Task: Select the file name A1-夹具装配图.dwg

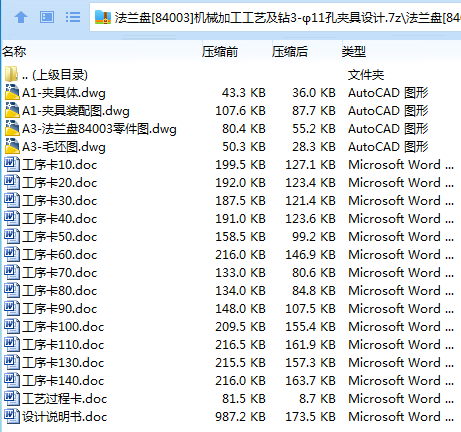Action: click(76, 111)
